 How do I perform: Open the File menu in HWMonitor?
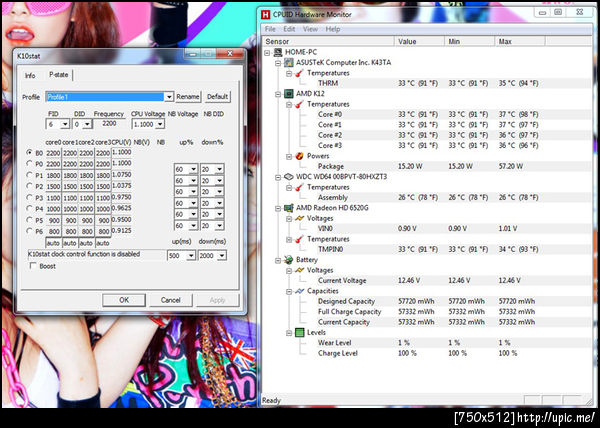pyautogui.click(x=270, y=29)
